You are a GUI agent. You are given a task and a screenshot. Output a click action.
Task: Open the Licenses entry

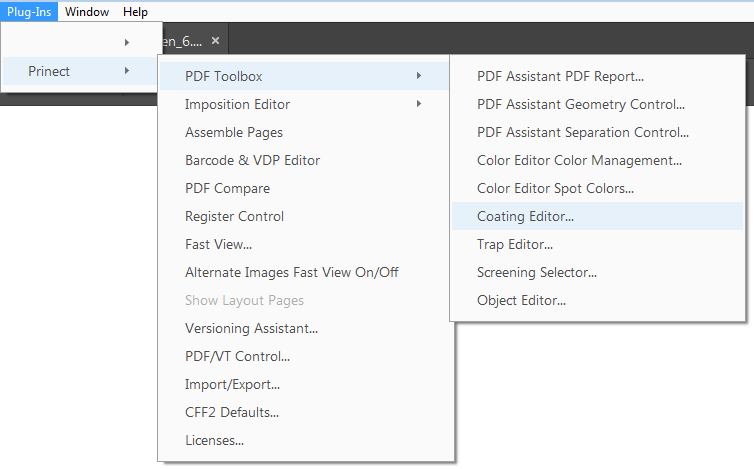pyautogui.click(x=214, y=440)
